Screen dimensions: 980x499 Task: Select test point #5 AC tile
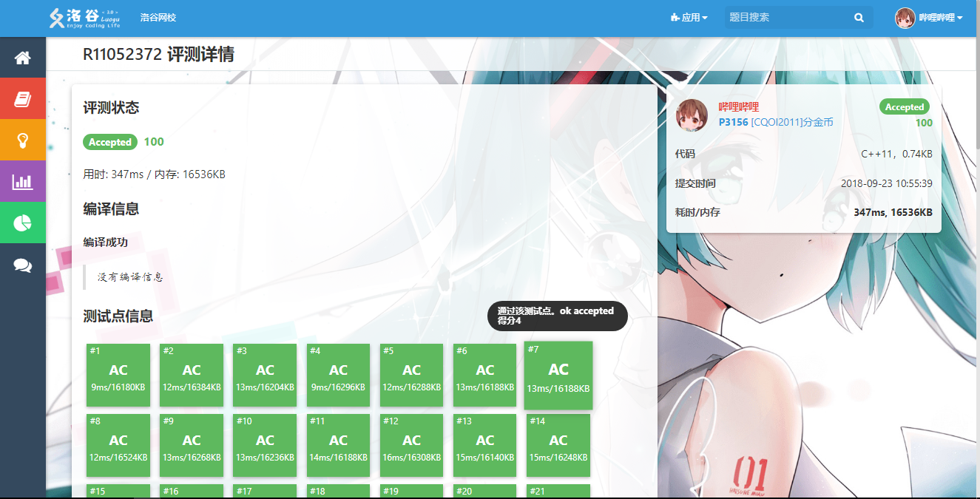[412, 375]
